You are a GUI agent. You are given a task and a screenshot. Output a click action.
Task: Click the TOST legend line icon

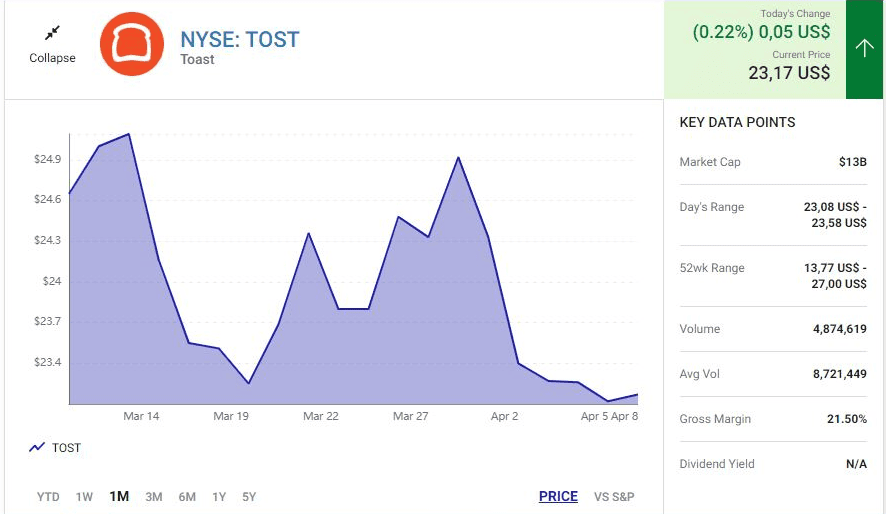point(37,447)
